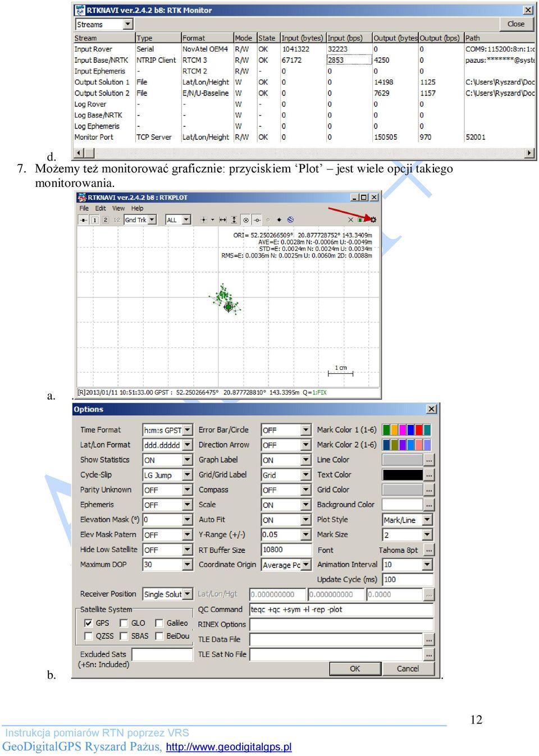Expand the Receiver Position dropdown

(188, 594)
